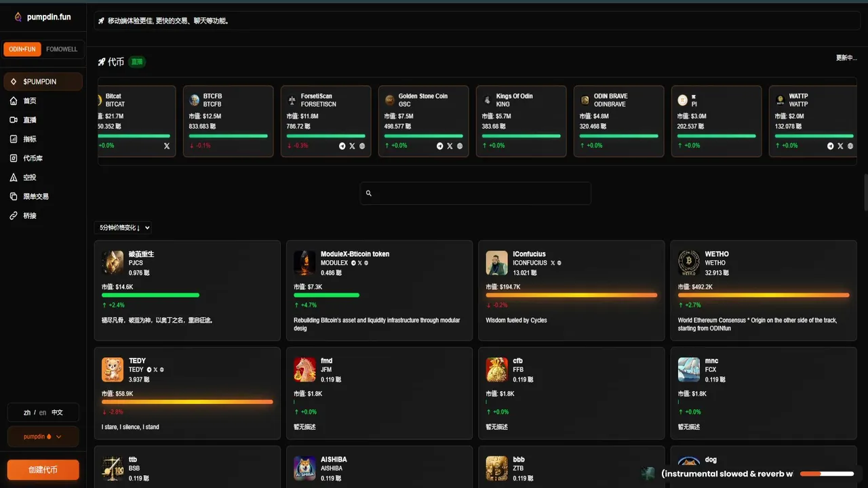Click the 桥接 bridge link icon in sidebar

point(14,216)
